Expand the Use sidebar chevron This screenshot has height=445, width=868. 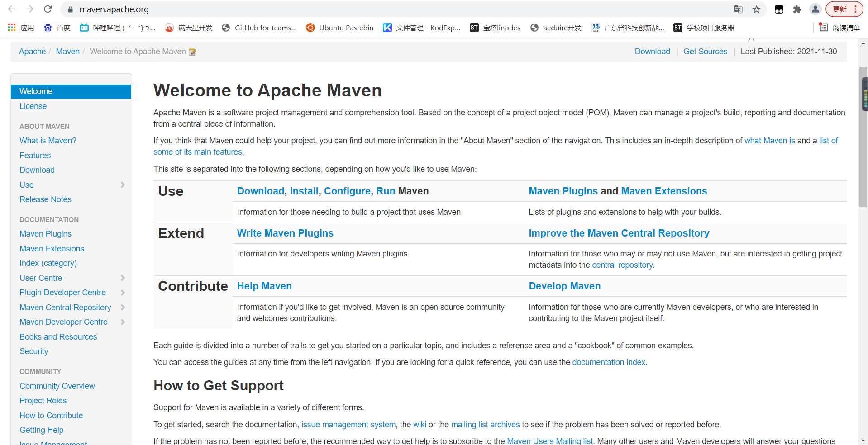123,185
